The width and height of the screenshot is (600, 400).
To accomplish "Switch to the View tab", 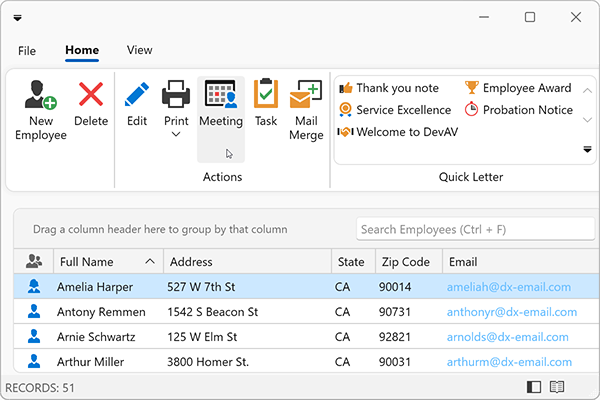I will pos(140,50).
